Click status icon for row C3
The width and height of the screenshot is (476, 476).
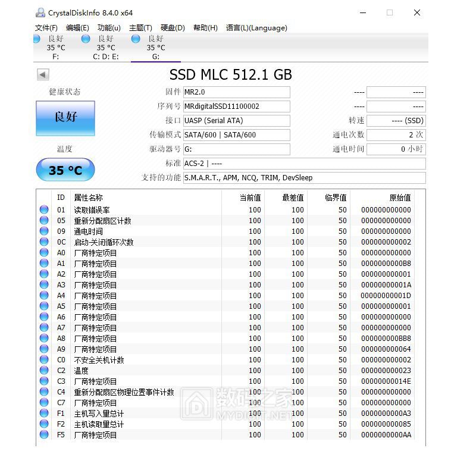pos(44,381)
